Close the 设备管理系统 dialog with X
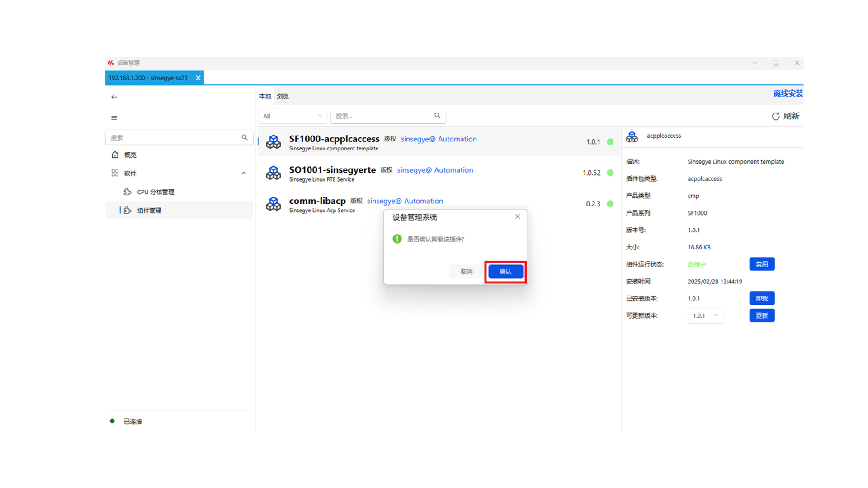 point(518,217)
